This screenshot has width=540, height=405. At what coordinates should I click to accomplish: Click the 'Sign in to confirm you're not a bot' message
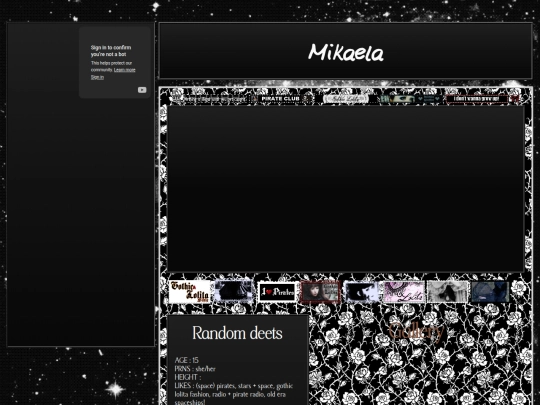coord(111,51)
